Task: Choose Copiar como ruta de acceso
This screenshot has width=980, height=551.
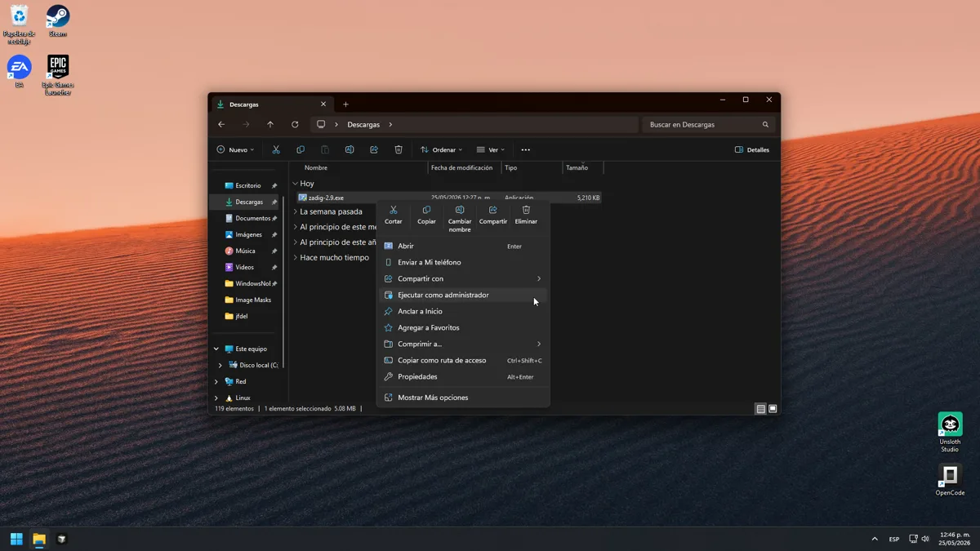Action: click(463, 360)
